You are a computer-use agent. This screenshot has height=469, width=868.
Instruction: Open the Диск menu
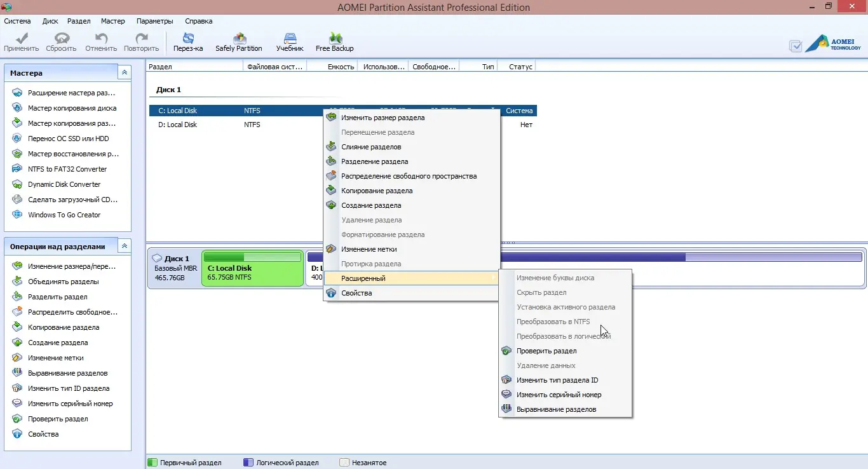click(x=50, y=21)
